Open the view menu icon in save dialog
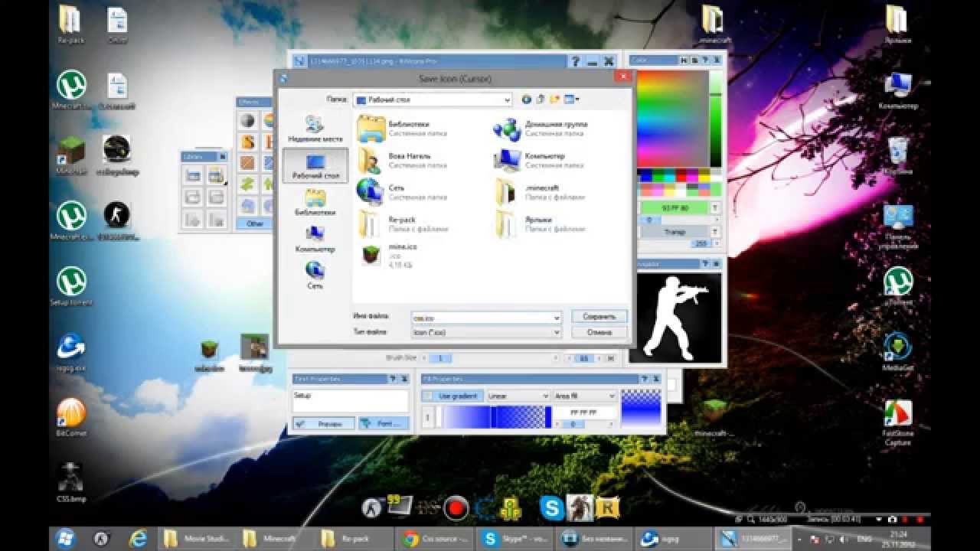980x551 pixels. [x=571, y=99]
